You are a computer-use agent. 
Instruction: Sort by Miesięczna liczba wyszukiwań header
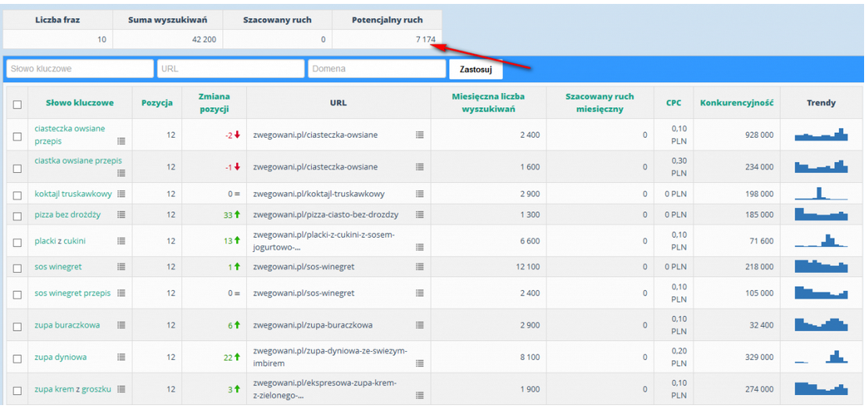488,103
